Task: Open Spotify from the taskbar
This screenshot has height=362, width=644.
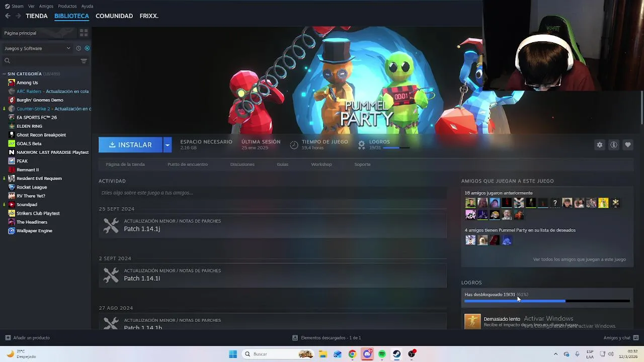Action: coord(382,354)
